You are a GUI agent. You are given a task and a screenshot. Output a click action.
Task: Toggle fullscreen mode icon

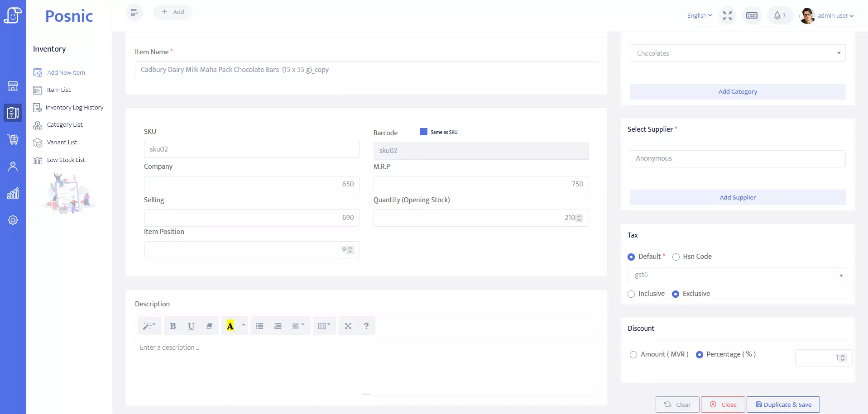[x=727, y=16]
